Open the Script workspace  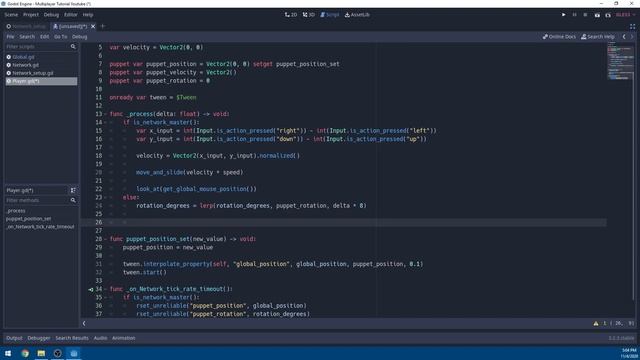tap(329, 15)
